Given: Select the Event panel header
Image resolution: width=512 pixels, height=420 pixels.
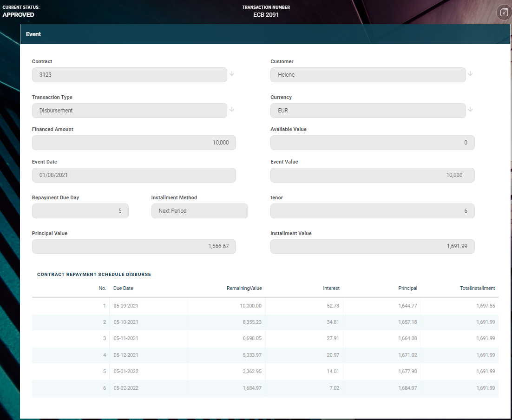Looking at the screenshot, I should (x=265, y=34).
